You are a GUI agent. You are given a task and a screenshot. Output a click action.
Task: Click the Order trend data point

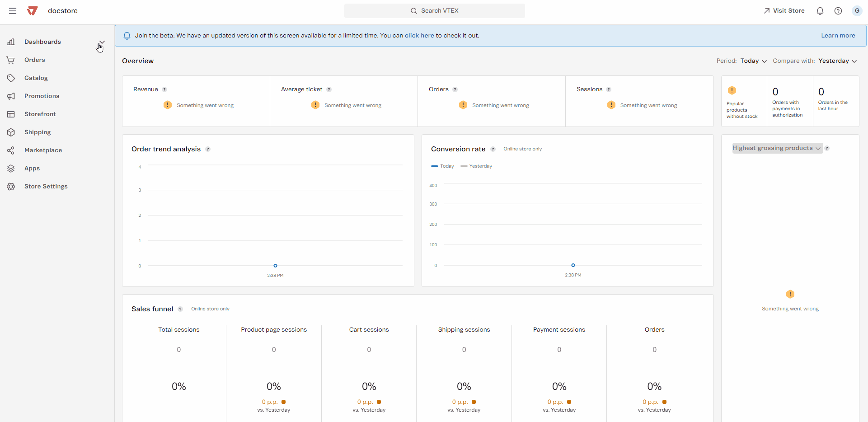click(275, 266)
